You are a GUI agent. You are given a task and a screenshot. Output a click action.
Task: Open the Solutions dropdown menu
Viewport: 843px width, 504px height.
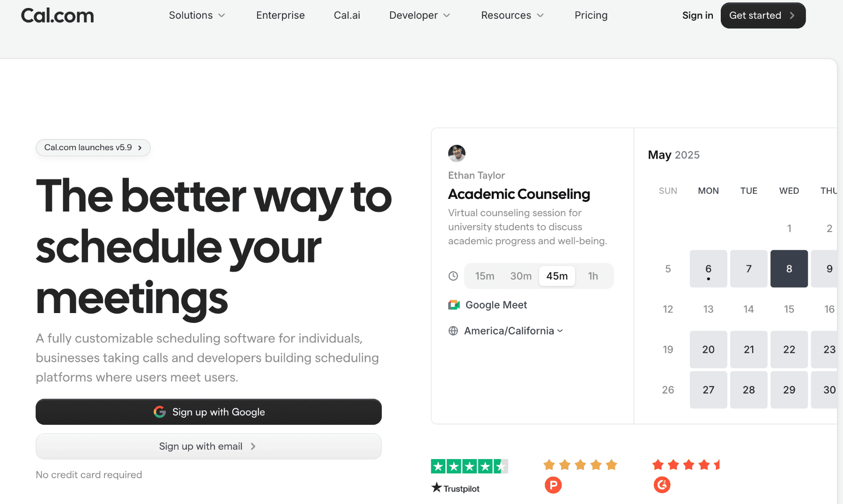point(197,15)
